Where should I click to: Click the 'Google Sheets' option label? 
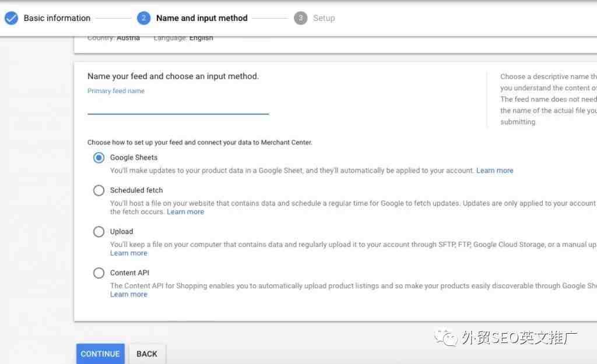(134, 157)
